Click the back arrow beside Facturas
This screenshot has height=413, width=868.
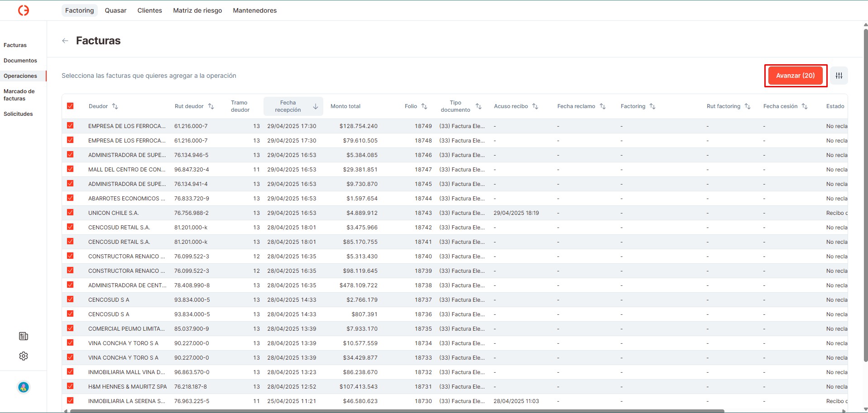click(65, 41)
